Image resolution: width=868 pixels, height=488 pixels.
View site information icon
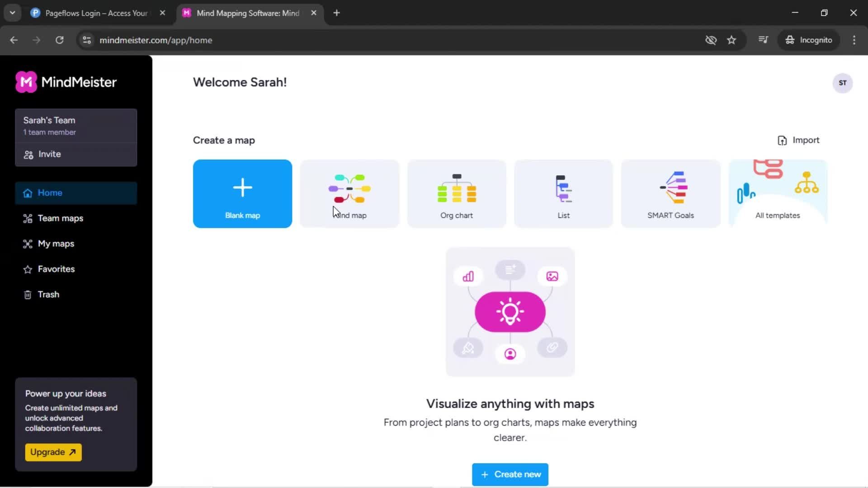tap(87, 40)
